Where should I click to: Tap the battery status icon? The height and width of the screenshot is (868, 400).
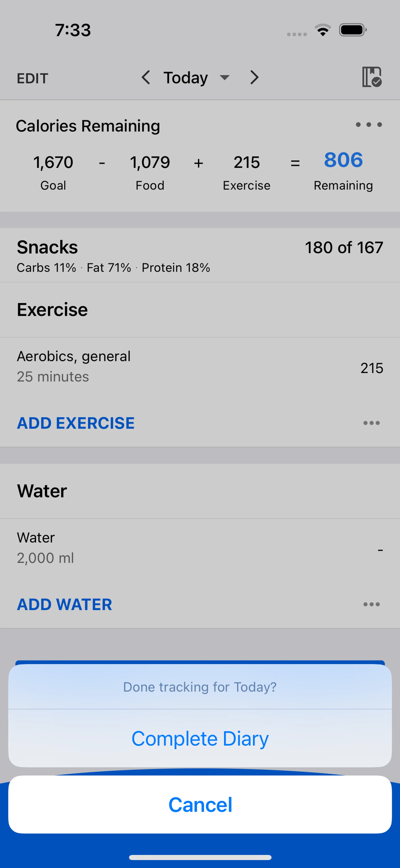[x=352, y=30]
